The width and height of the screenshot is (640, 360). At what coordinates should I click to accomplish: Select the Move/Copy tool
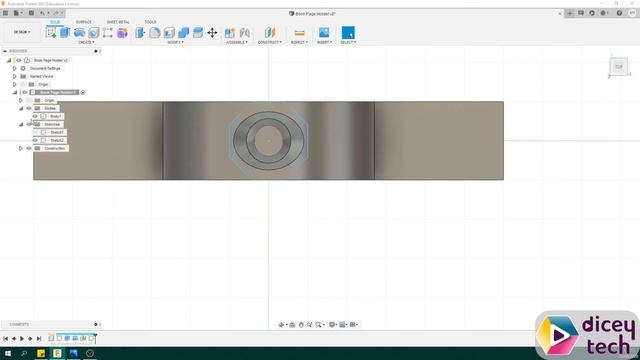coord(212,32)
